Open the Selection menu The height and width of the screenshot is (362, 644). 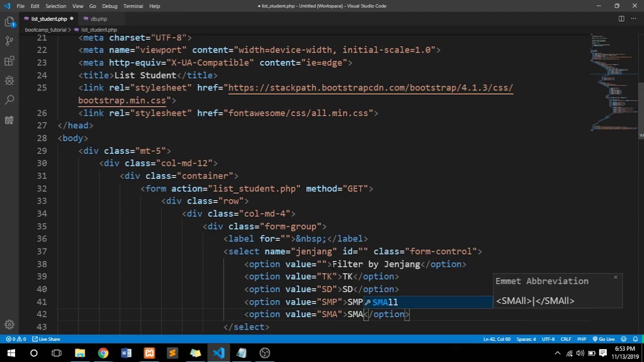click(56, 6)
